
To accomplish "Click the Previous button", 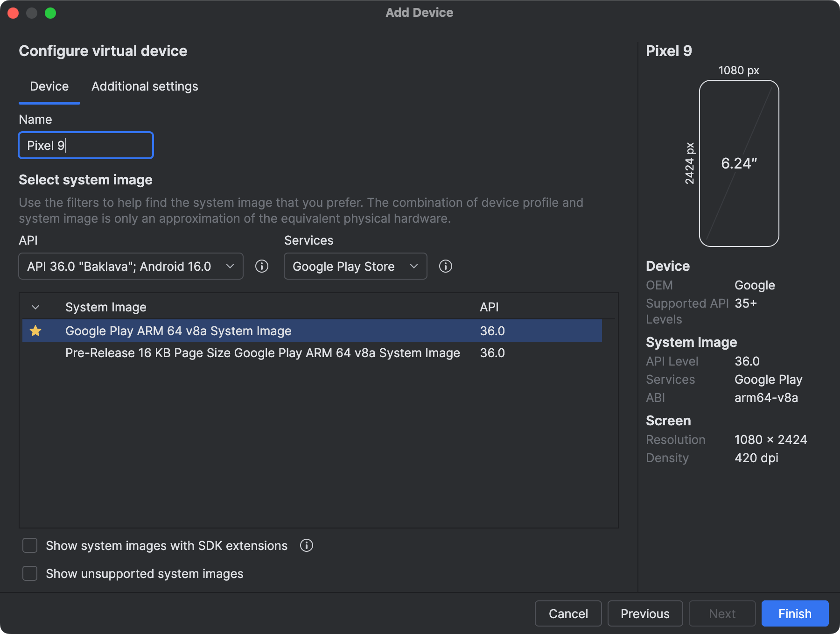I will (x=645, y=613).
